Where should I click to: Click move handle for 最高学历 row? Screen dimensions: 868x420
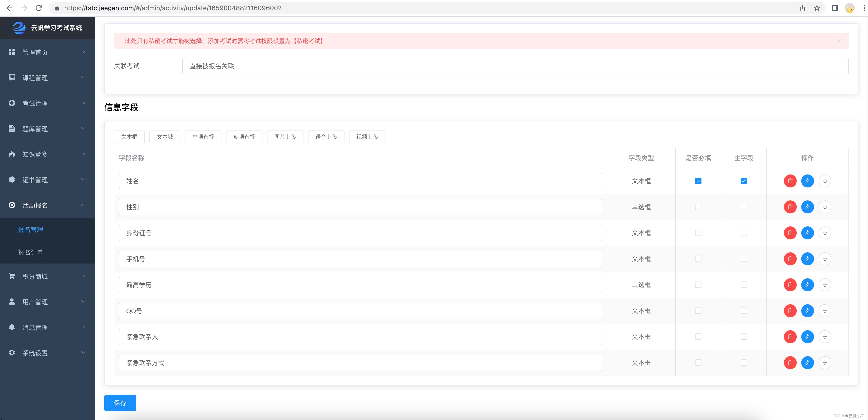824,285
